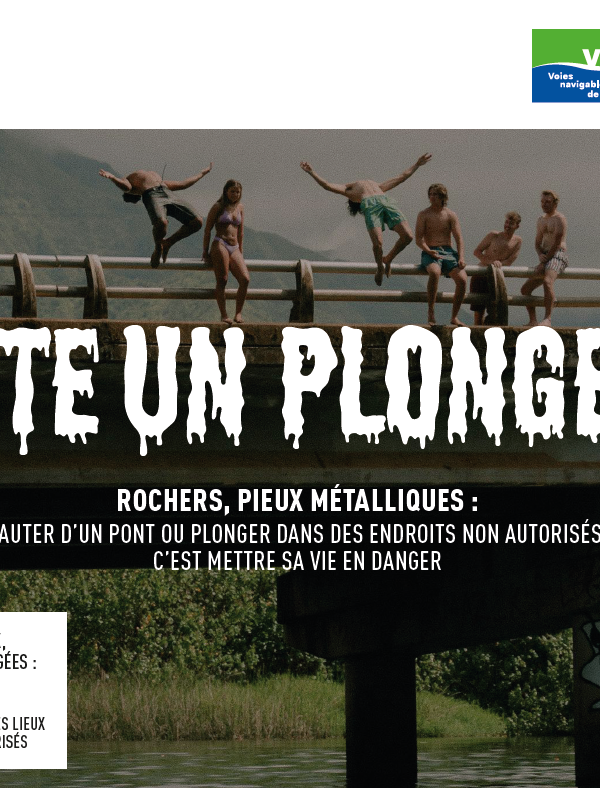Viewport: 600px width, 792px height.
Task: Click the jumper wearing green shorts
Action: point(371,212)
